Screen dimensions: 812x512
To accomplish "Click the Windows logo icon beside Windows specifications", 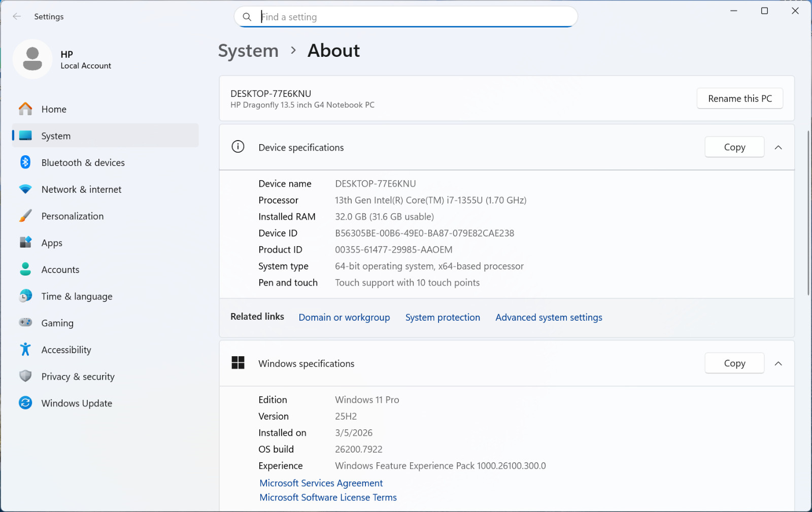I will pyautogui.click(x=238, y=363).
